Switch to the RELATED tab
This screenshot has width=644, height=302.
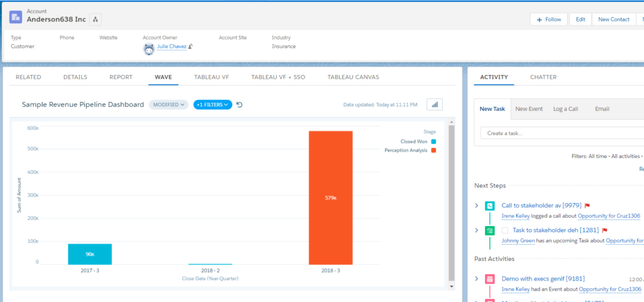28,77
